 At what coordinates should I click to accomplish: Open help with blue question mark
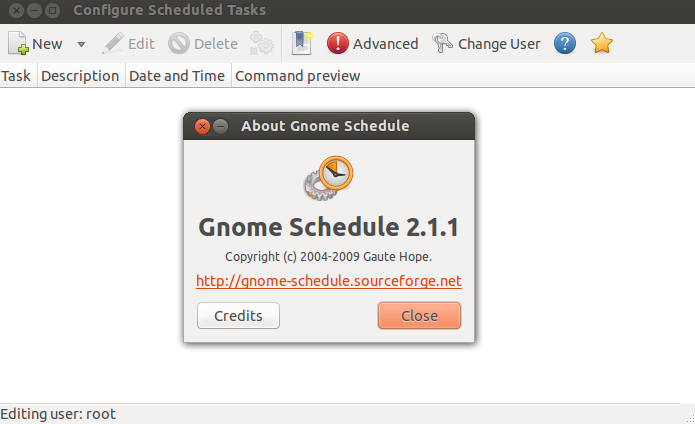[x=565, y=43]
